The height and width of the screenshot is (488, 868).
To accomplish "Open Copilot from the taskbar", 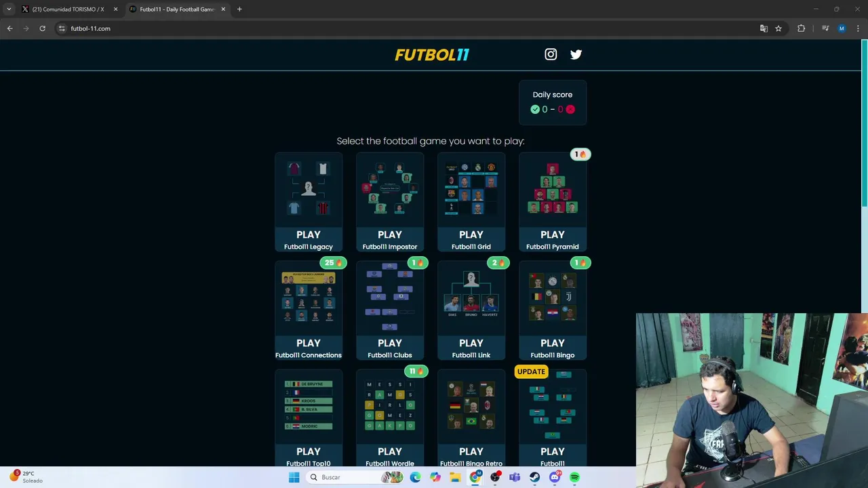I will pos(435,477).
